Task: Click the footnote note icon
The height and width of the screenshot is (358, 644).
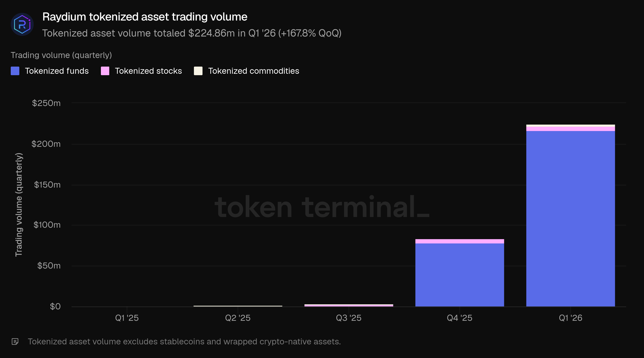Action: tap(15, 342)
